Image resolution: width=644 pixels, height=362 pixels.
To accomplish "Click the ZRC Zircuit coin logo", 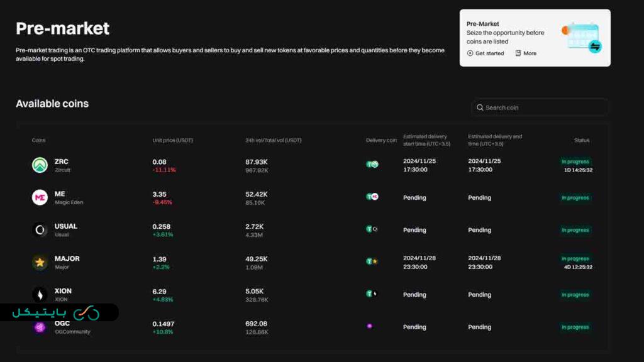I will tap(40, 165).
